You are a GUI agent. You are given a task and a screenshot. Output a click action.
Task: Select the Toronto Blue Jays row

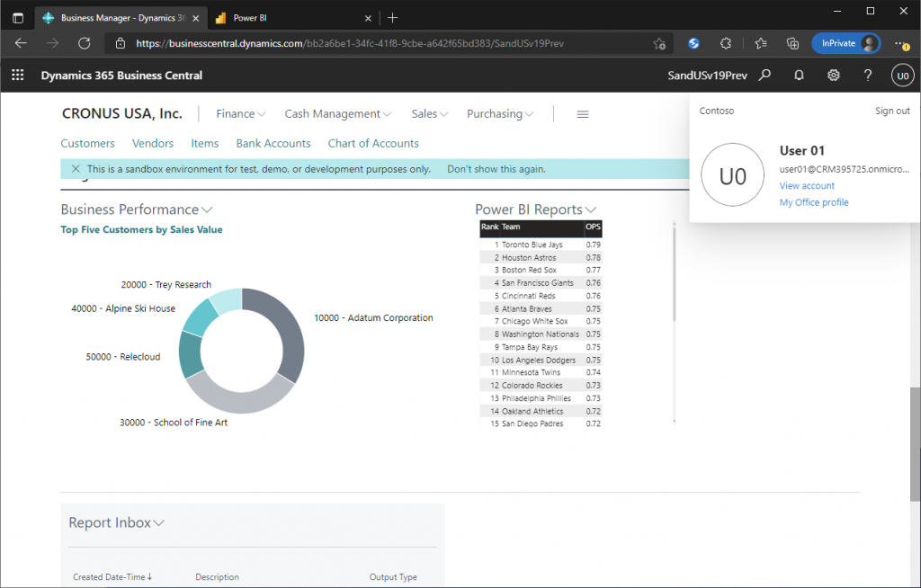click(541, 245)
